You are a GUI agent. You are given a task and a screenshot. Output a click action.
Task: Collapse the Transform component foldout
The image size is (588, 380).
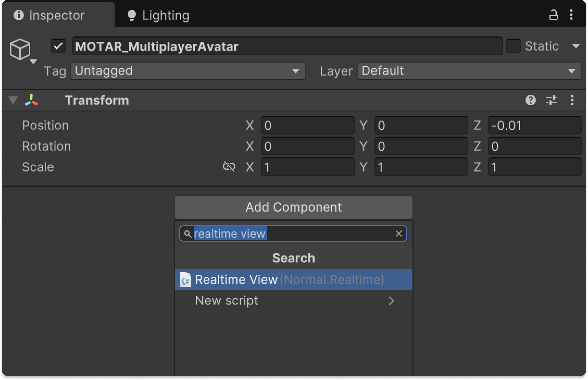pyautogui.click(x=13, y=100)
